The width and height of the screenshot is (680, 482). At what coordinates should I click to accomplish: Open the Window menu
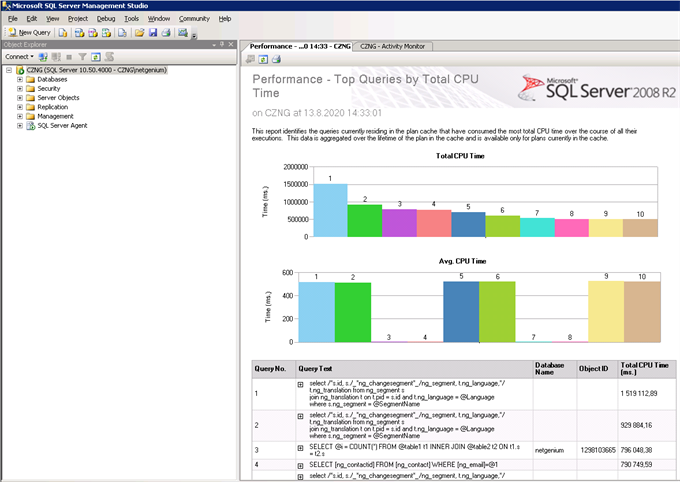pyautogui.click(x=159, y=19)
